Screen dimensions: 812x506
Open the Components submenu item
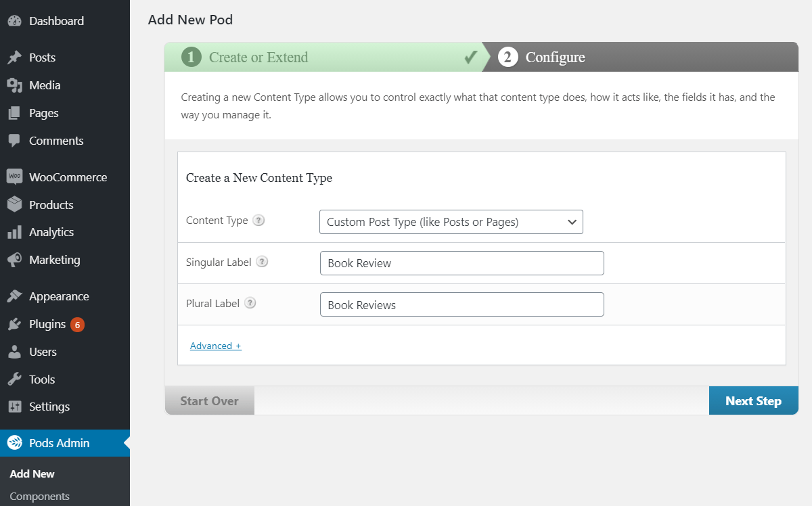click(39, 496)
